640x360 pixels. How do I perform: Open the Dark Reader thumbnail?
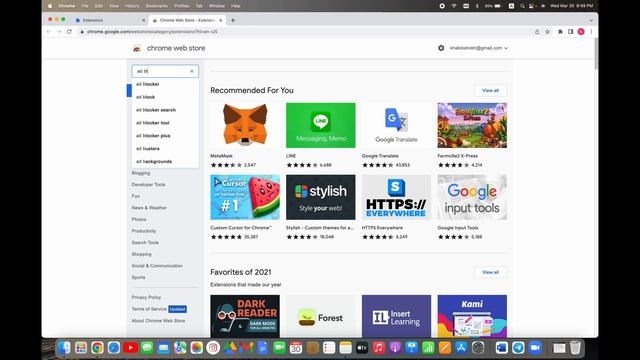(x=245, y=316)
